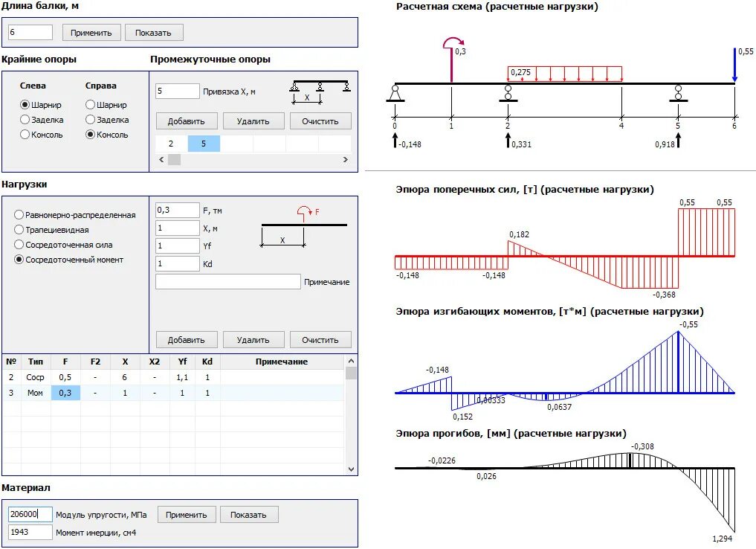Click highlighted F value 0,3 in row 3
The width and height of the screenshot is (756, 549).
tap(65, 394)
